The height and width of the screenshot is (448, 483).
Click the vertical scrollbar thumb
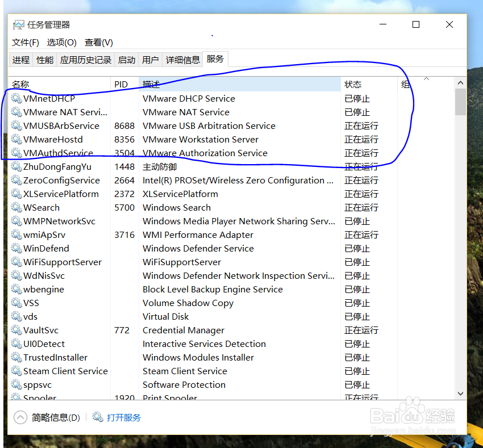click(460, 102)
